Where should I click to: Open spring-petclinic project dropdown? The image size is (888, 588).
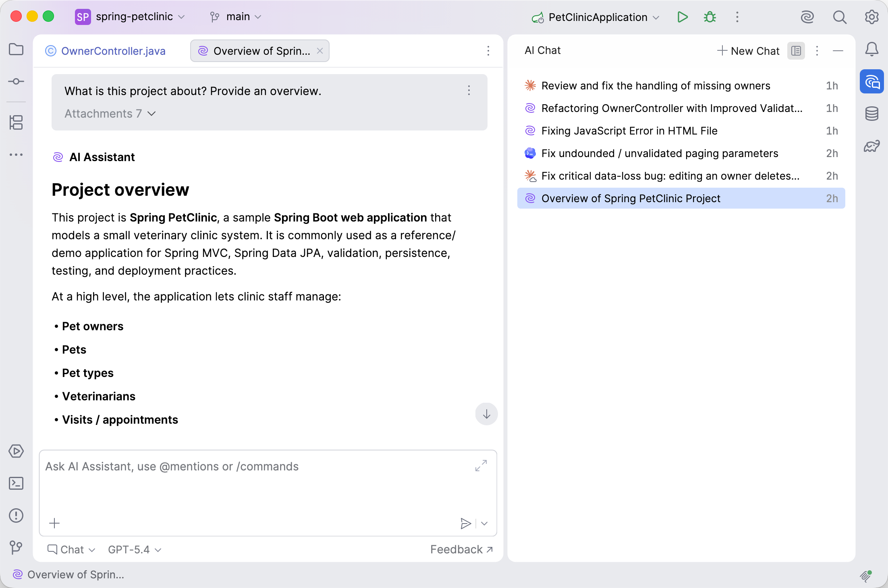(x=130, y=17)
